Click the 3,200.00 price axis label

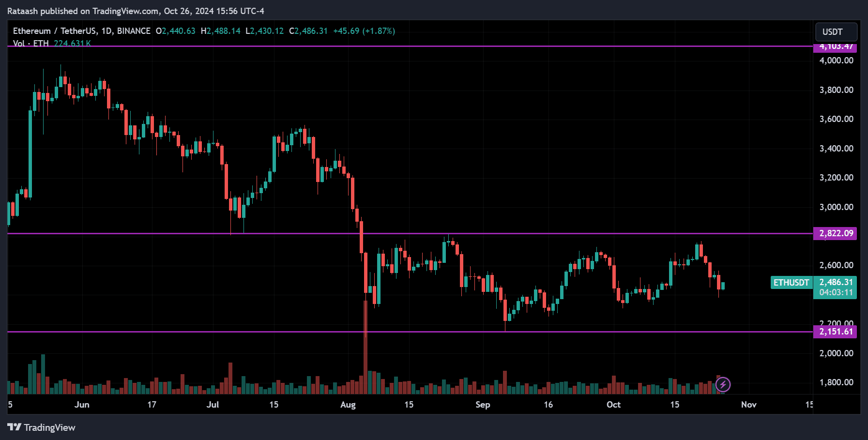point(836,178)
